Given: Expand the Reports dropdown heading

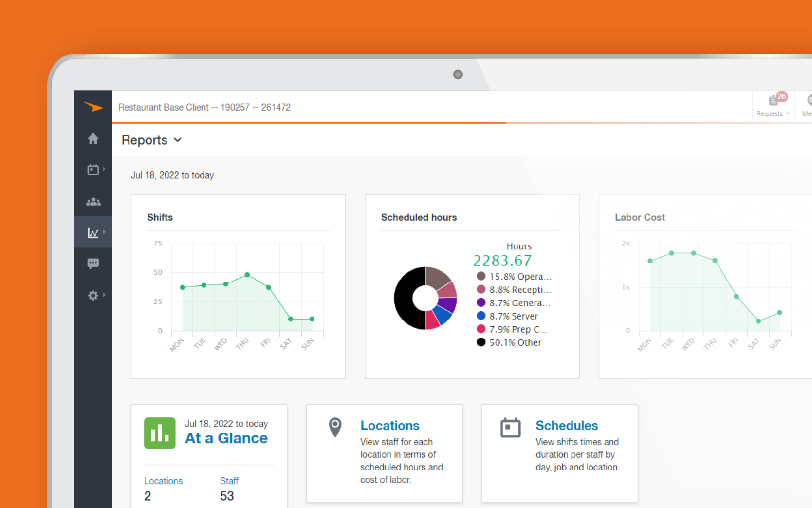Looking at the screenshot, I should coord(151,140).
